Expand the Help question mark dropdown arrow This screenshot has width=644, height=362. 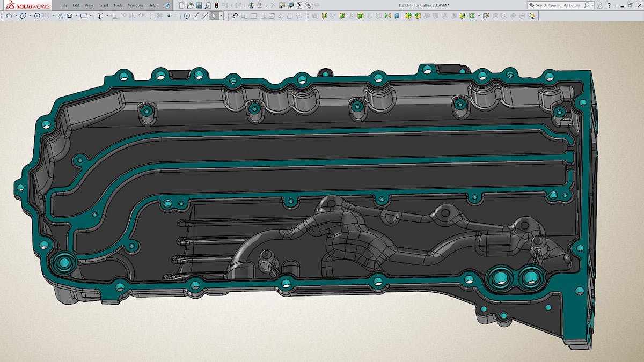click(615, 5)
